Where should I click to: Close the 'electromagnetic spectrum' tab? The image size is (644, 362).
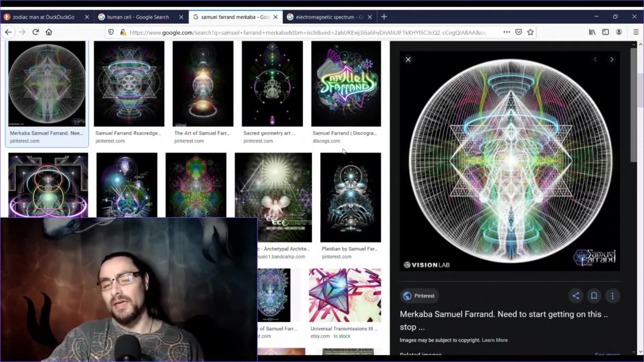[x=370, y=17]
